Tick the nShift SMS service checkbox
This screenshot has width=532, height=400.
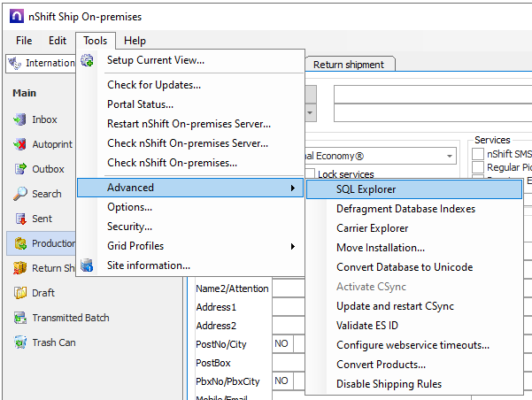[478, 154]
